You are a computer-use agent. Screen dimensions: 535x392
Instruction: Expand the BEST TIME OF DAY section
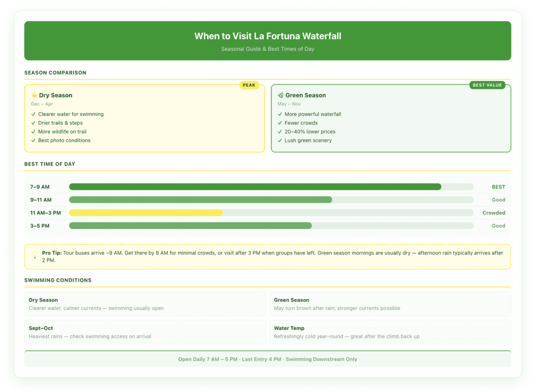pos(51,164)
